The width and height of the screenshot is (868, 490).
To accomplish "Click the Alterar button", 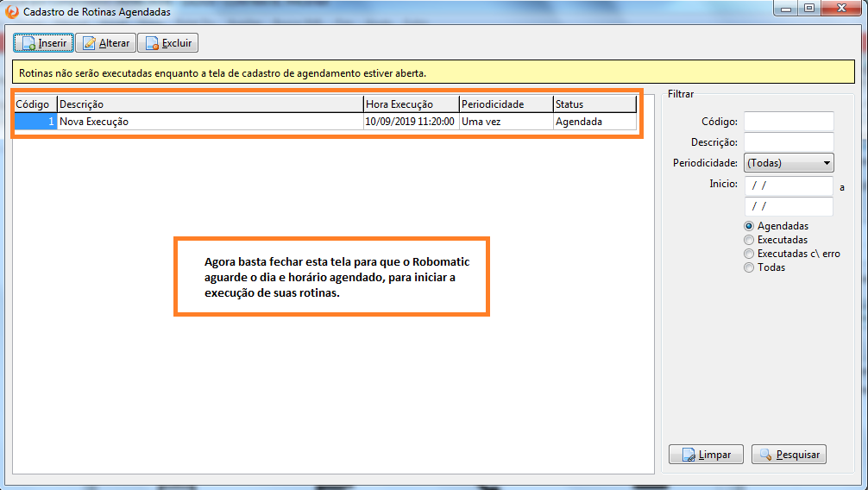I will (106, 43).
